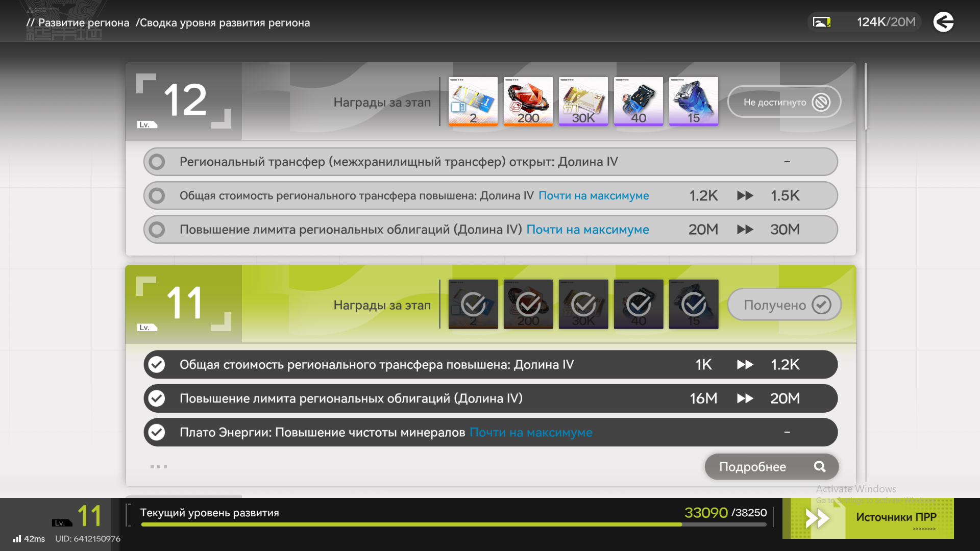The height and width of the screenshot is (551, 980).
Task: Click the regional bonds currency icon
Action: pyautogui.click(x=821, y=22)
